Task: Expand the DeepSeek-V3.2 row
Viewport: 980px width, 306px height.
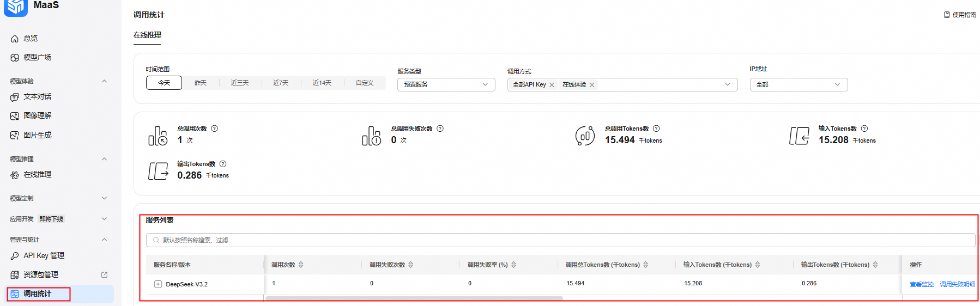Action: pyautogui.click(x=158, y=284)
